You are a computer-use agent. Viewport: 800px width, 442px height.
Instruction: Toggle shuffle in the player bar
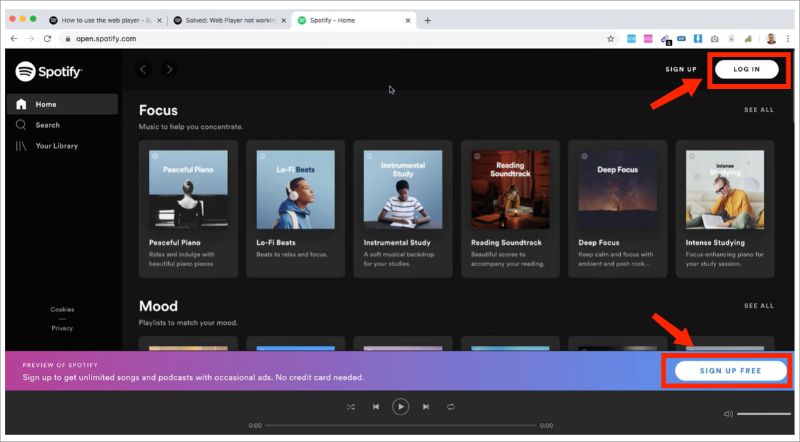click(x=351, y=407)
